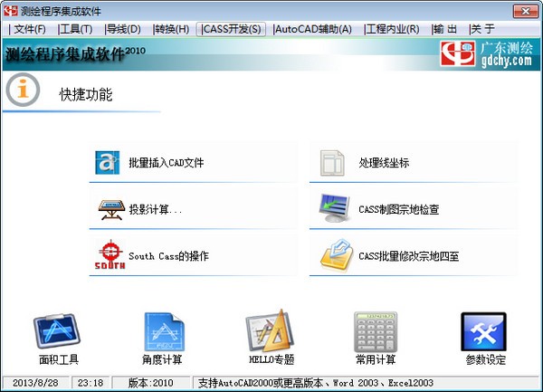Click the 23:18 time in status bar
Image resolution: width=543 pixels, height=392 pixels.
point(90,383)
